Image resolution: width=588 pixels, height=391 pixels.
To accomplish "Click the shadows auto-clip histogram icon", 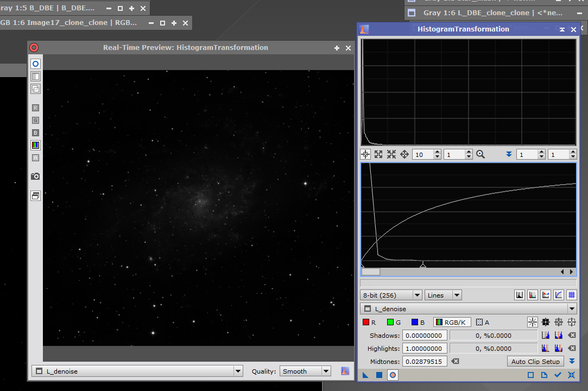I will (545, 335).
